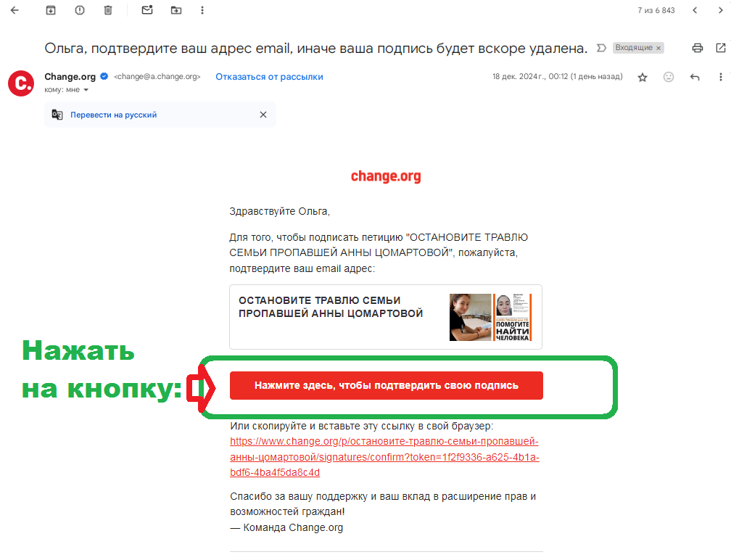Image resolution: width=731 pixels, height=560 pixels.
Task: Open the toolbar more options menu
Action: click(202, 10)
